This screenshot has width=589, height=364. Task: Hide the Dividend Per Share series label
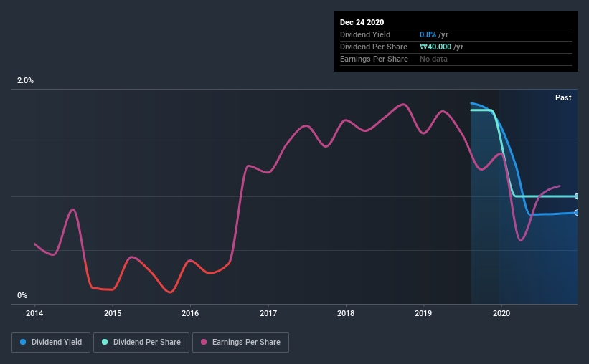point(147,343)
